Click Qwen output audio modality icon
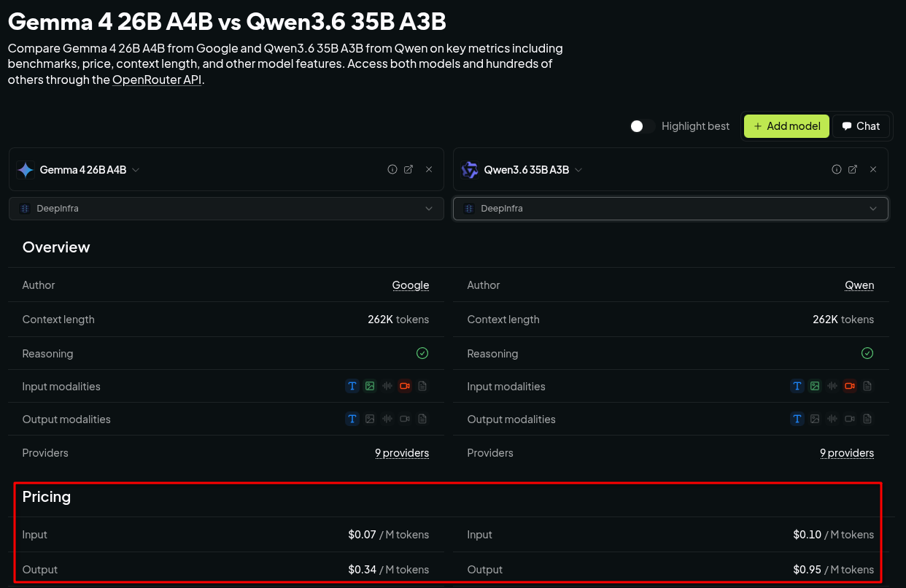This screenshot has height=588, width=906. click(832, 419)
